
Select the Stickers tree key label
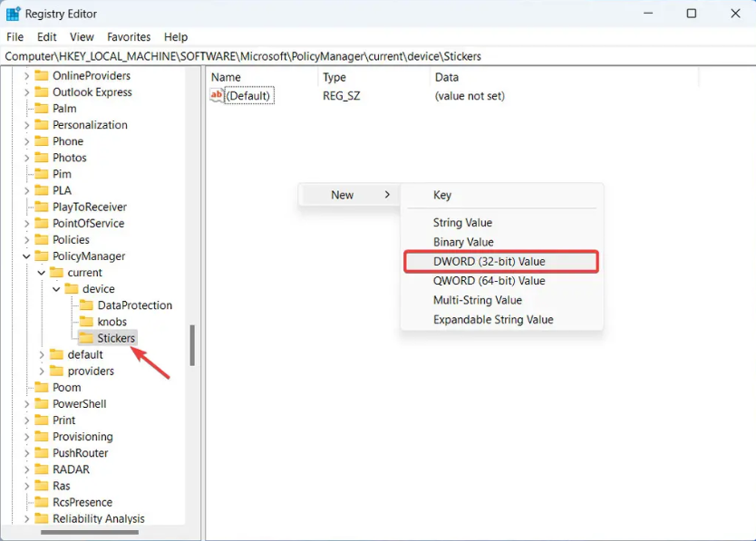116,338
